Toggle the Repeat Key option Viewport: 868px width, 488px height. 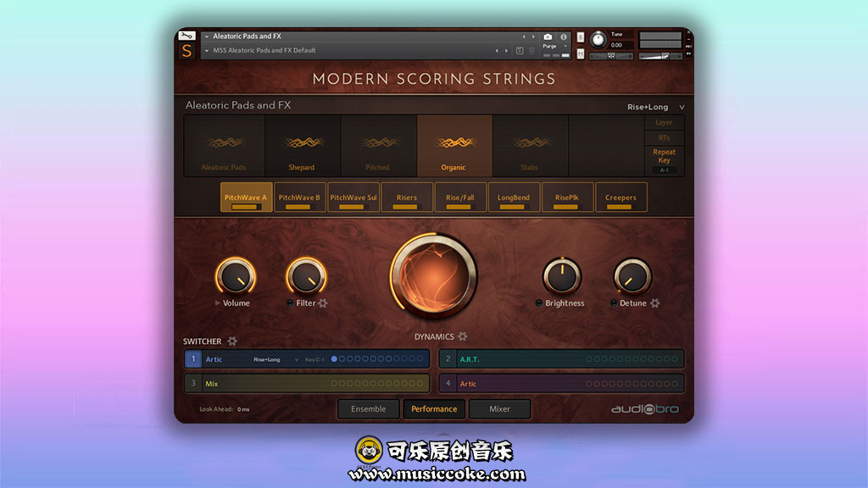click(664, 156)
